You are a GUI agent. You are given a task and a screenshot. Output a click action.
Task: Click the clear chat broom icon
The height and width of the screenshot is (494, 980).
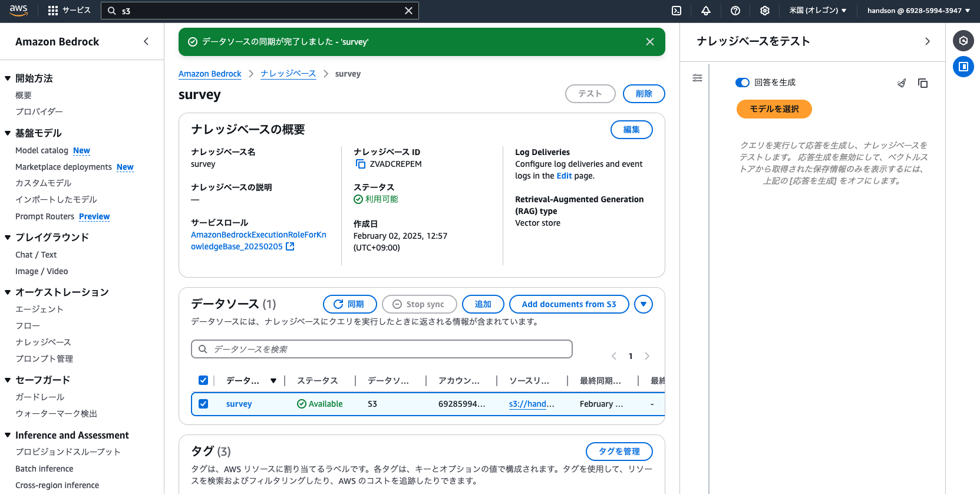tap(902, 83)
